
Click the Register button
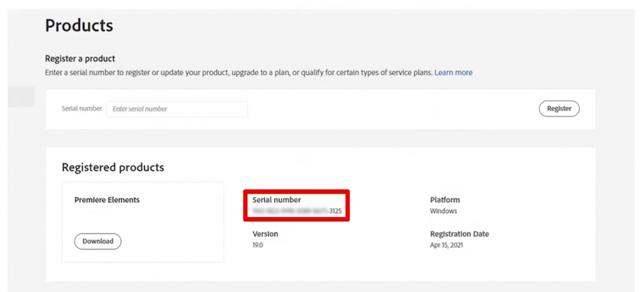(559, 109)
